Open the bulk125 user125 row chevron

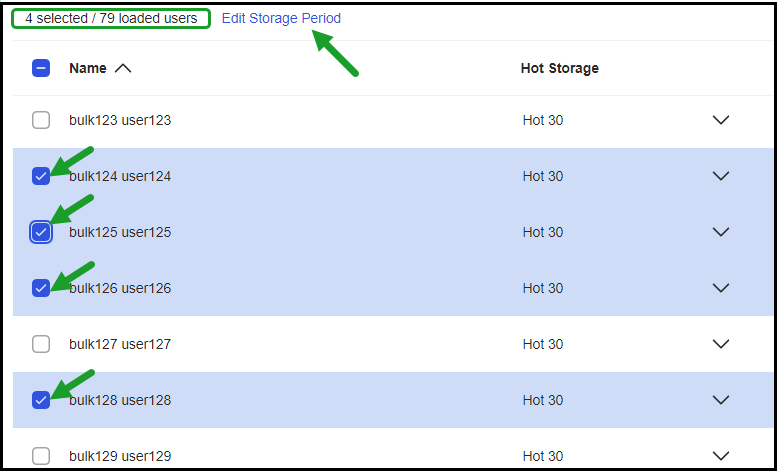[x=721, y=232]
